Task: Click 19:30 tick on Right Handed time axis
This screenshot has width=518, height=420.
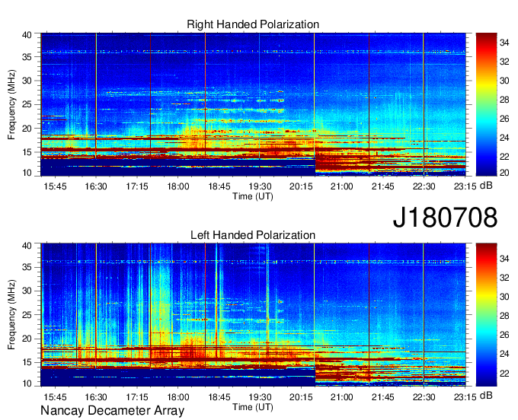Action: click(260, 186)
